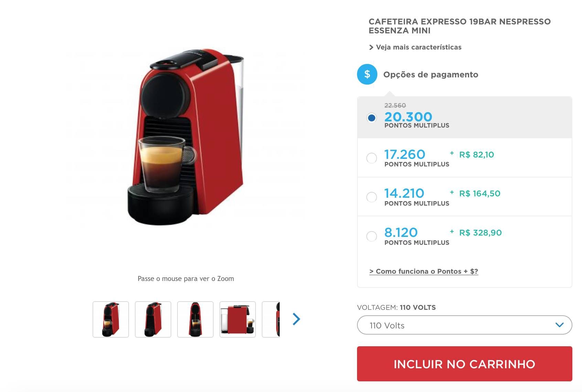Click the blue dollar sign payment icon
This screenshot has width=582, height=392.
(x=367, y=74)
